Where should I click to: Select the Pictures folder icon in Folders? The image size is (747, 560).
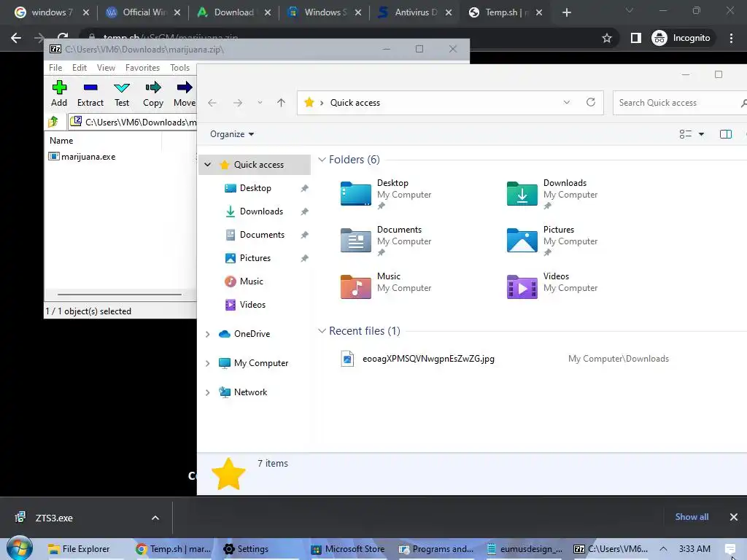(522, 240)
